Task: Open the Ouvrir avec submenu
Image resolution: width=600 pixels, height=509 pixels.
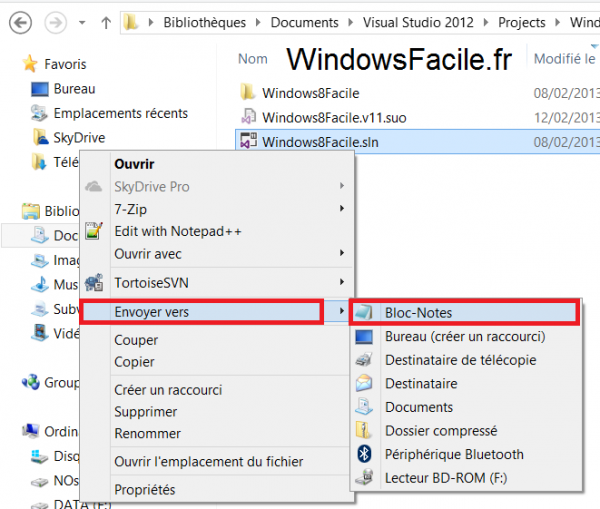Action: tap(217, 254)
